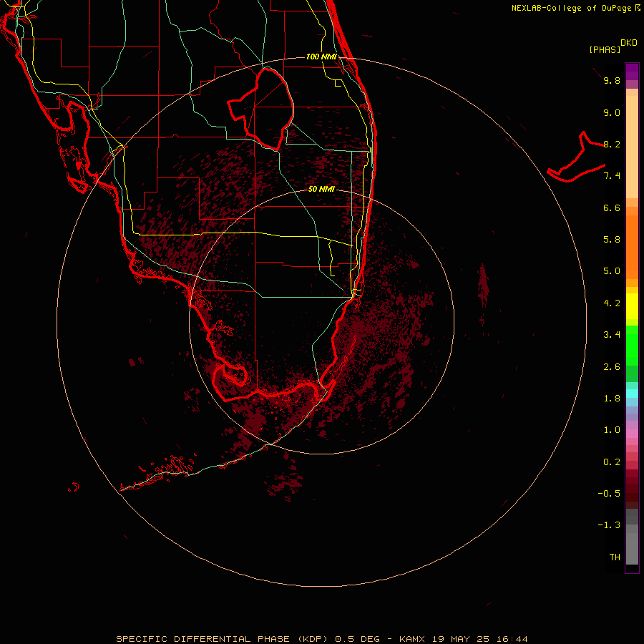This screenshot has height=644, width=644.
Task: Click the 50 NMI range ring label
Action: 321,189
